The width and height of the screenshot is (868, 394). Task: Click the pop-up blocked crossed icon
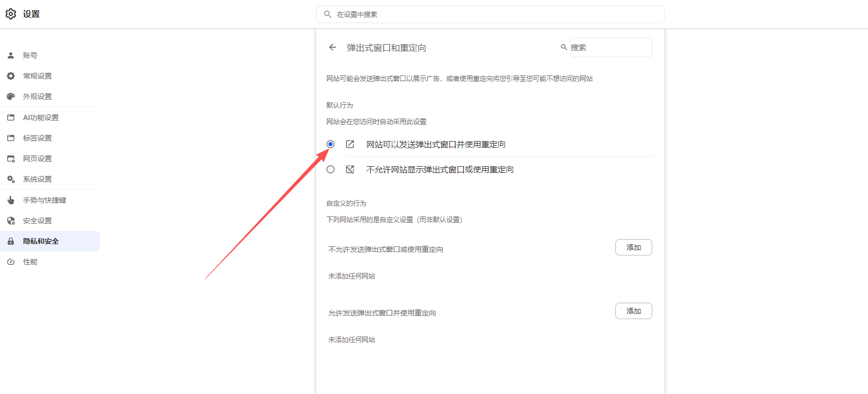350,169
